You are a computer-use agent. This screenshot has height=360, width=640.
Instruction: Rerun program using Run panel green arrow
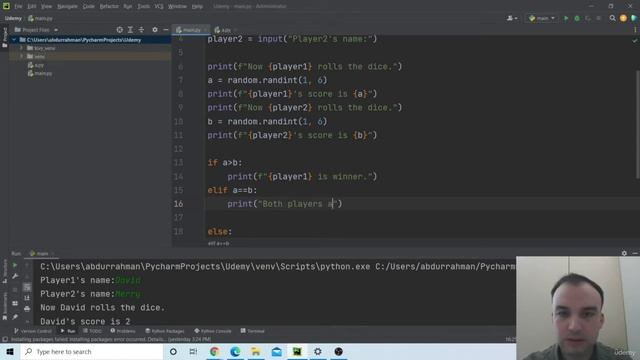pos(15,265)
